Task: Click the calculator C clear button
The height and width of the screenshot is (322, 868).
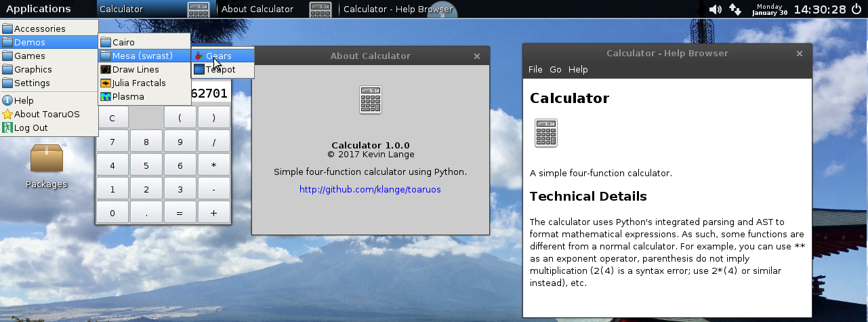Action: tap(112, 118)
